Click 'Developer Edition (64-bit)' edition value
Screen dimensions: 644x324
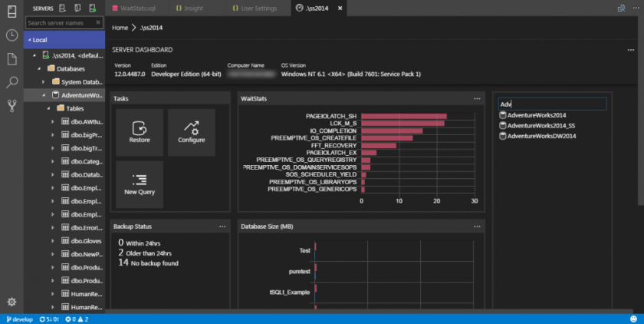186,74
